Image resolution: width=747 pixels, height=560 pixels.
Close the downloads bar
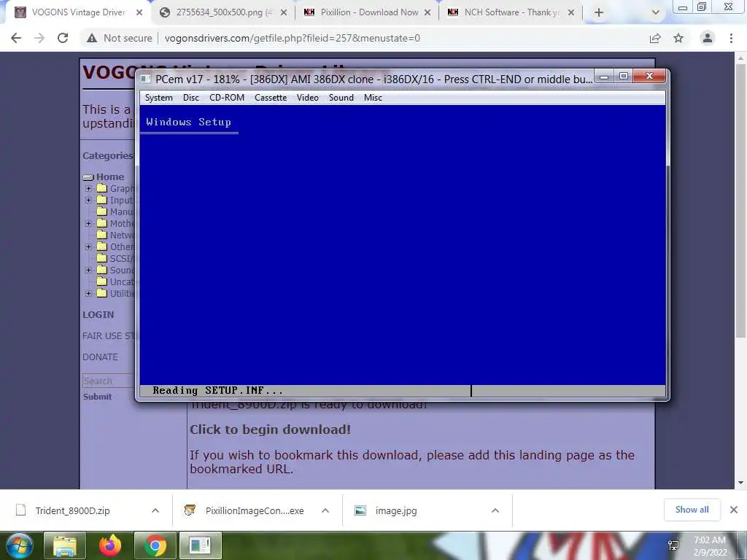point(734,510)
